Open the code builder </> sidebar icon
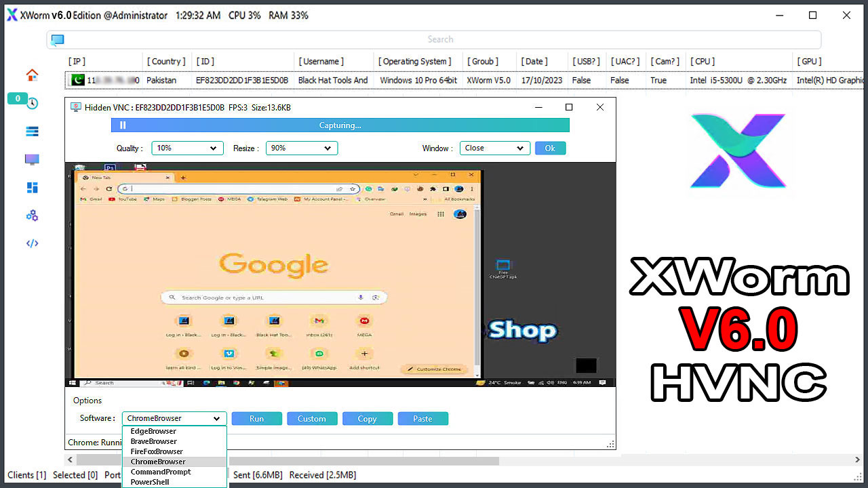868x488 pixels. tap(32, 243)
